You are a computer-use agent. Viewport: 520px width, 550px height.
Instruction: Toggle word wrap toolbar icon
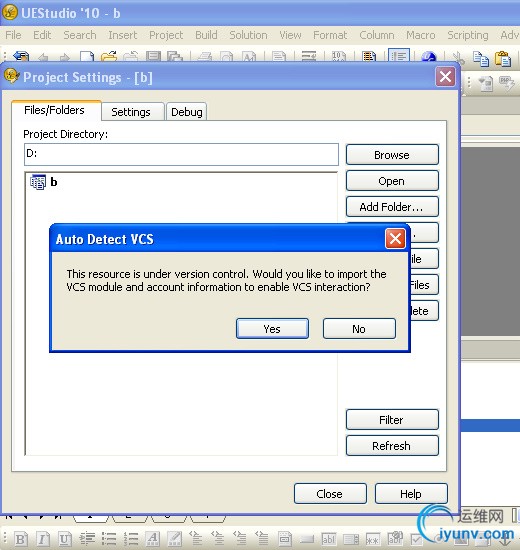[x=309, y=56]
